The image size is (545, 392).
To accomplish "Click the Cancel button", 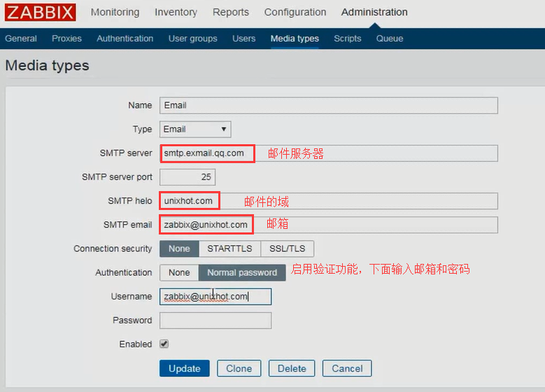I will pos(347,368).
